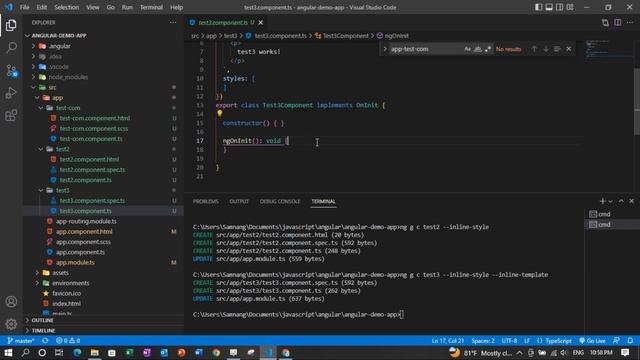The width and height of the screenshot is (640, 360).
Task: Toggle Match Case in find widget
Action: pos(467,49)
